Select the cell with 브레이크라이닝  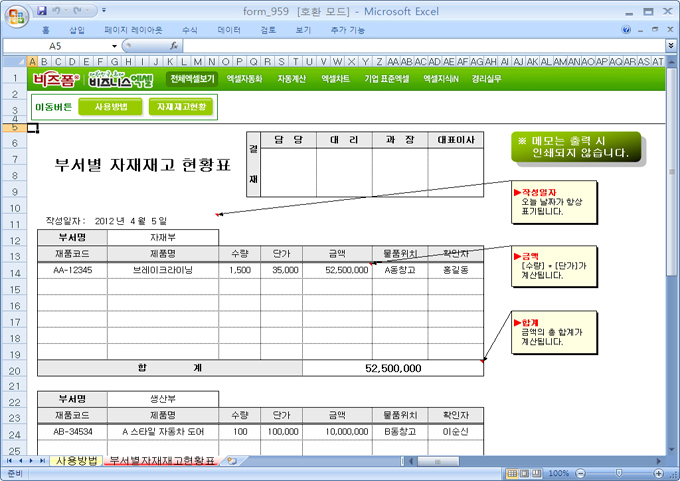point(163,270)
